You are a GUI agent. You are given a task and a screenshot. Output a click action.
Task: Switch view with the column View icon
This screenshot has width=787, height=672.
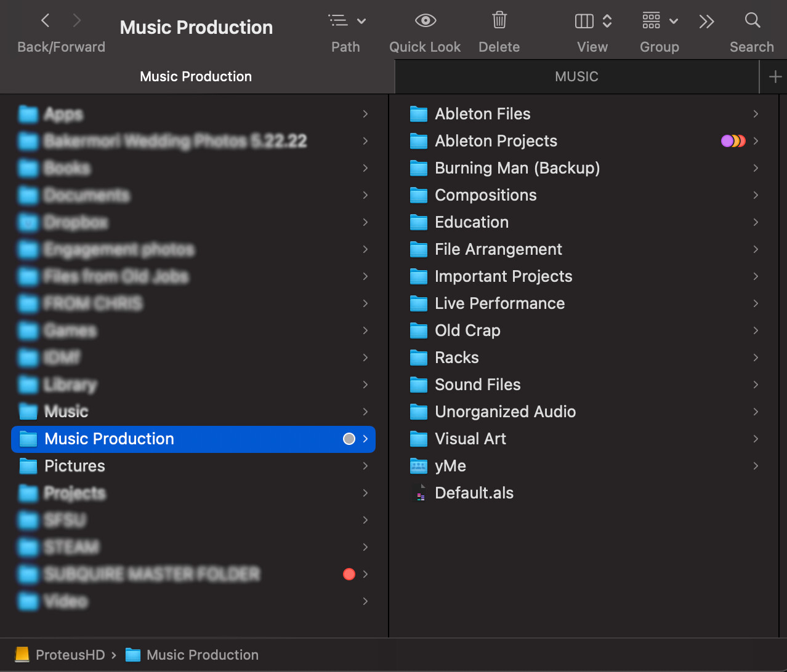(584, 21)
